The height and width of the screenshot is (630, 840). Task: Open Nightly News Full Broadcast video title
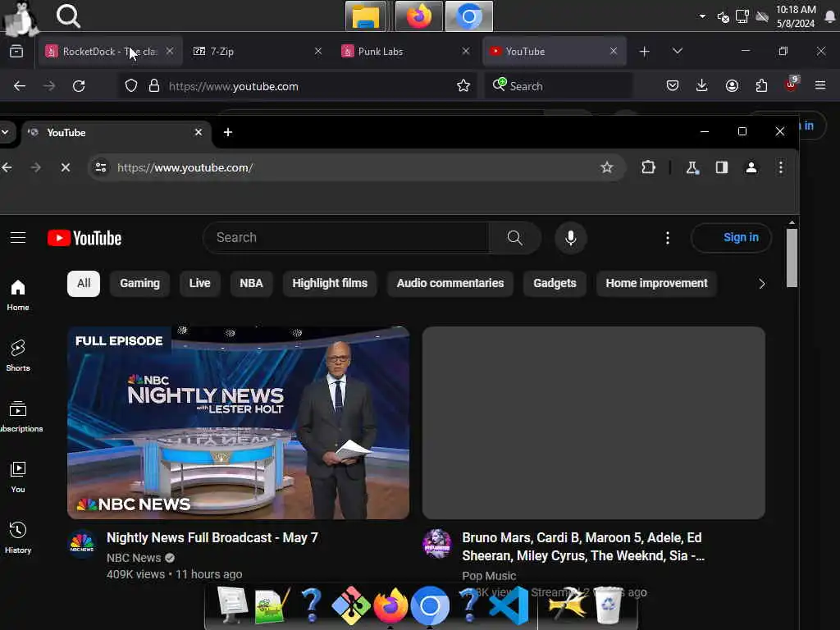click(x=212, y=538)
